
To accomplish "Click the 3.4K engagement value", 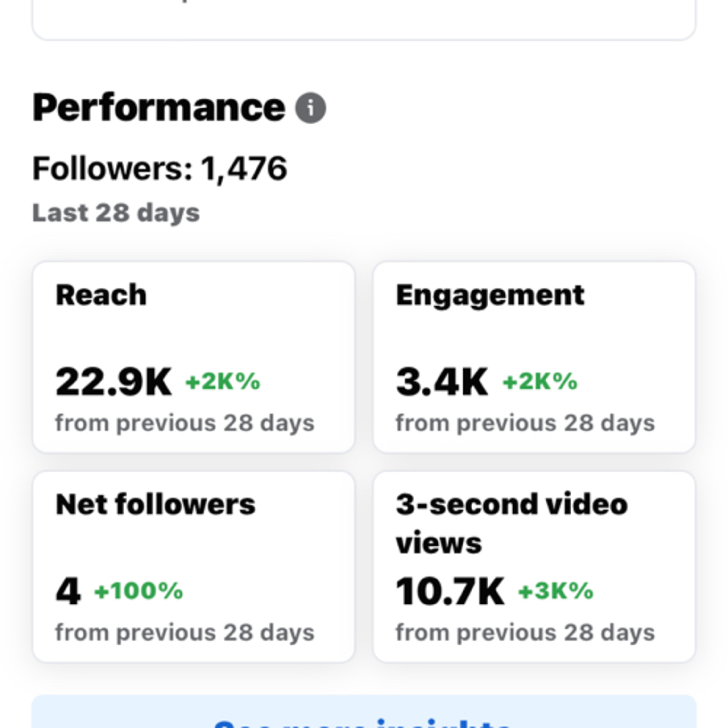I will point(442,382).
